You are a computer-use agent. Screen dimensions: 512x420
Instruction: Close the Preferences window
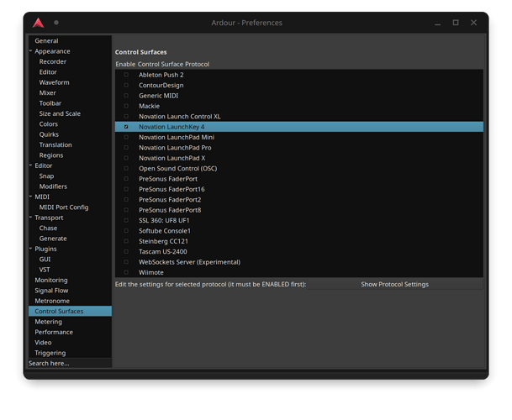coord(475,23)
